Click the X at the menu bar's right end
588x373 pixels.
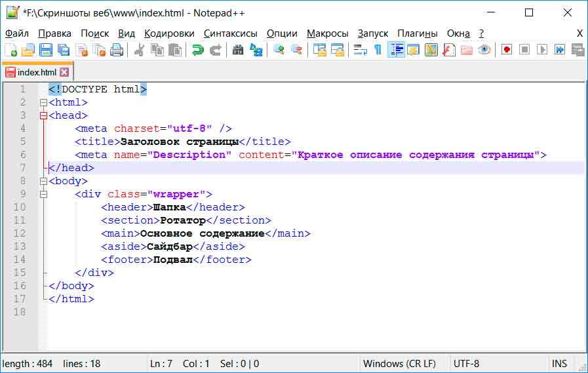[579, 33]
